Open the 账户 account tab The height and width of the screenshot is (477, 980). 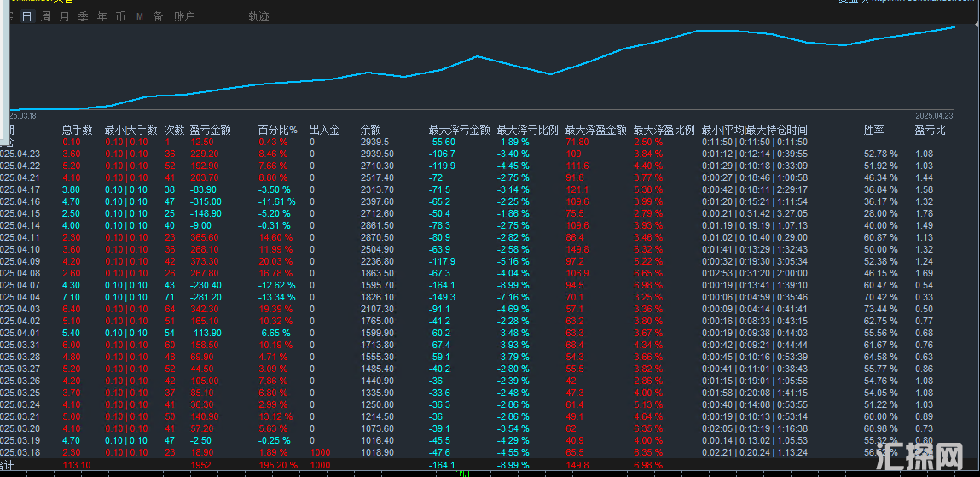tap(184, 16)
